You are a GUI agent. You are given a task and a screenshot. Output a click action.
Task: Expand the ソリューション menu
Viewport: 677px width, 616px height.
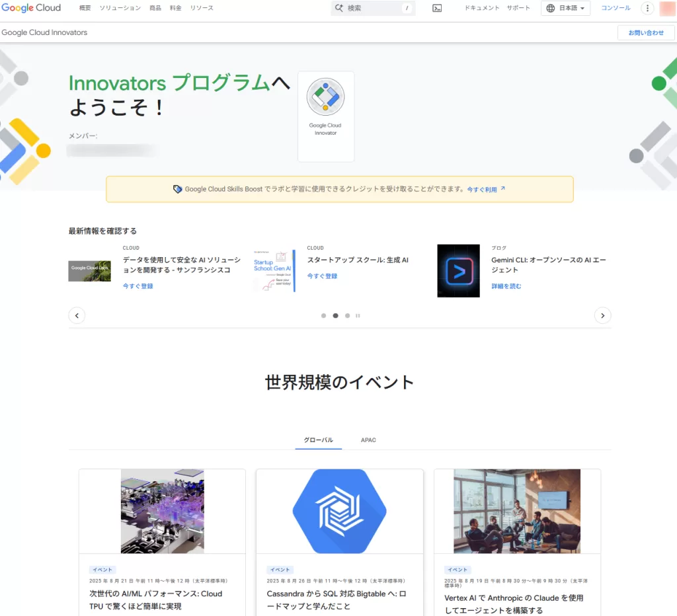[120, 9]
